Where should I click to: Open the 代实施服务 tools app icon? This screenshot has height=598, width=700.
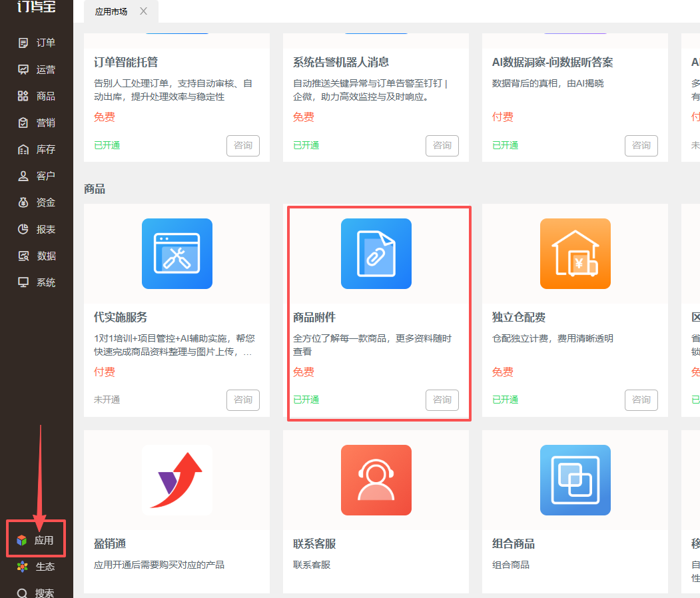click(x=177, y=254)
